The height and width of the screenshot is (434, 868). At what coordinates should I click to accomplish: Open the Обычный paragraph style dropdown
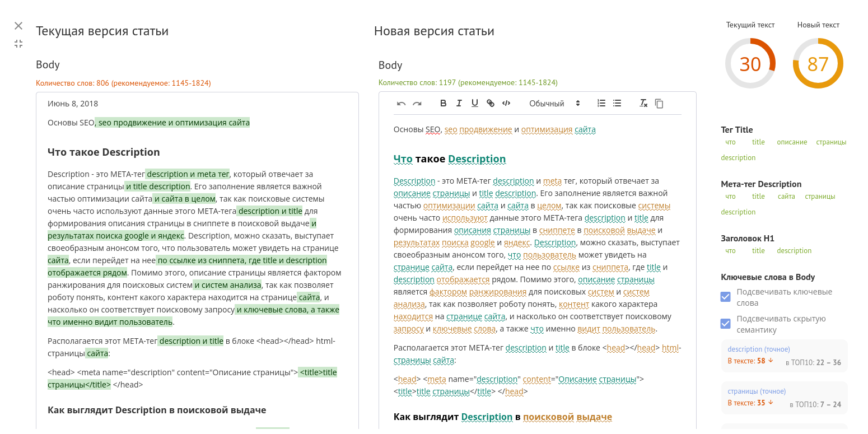point(554,104)
